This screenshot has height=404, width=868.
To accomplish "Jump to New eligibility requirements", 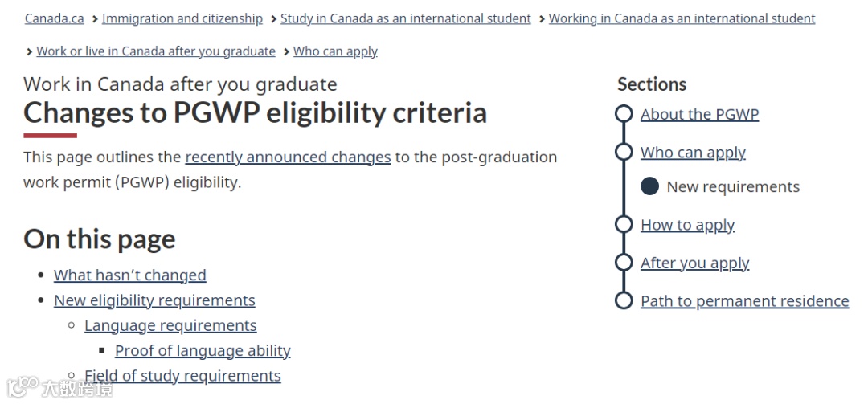I will coord(154,300).
